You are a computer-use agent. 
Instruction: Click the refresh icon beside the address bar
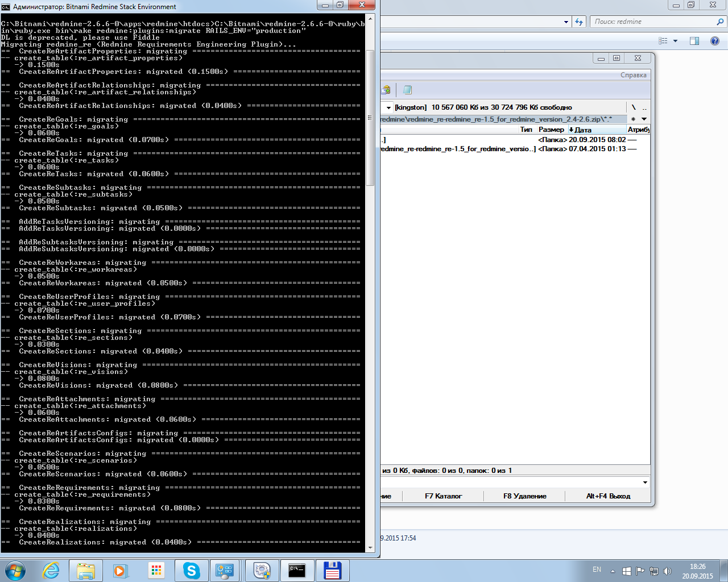(x=579, y=22)
